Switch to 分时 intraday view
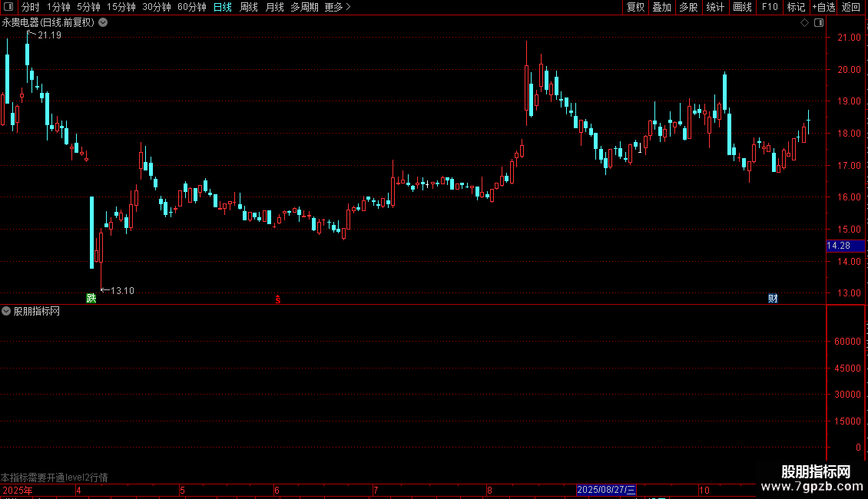The image size is (868, 499). tap(31, 7)
